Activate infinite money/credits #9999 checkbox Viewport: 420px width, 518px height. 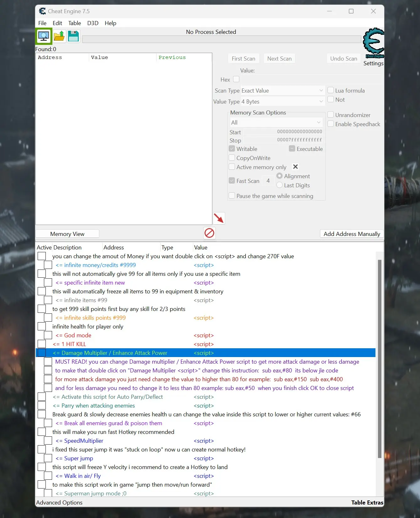pos(48,265)
